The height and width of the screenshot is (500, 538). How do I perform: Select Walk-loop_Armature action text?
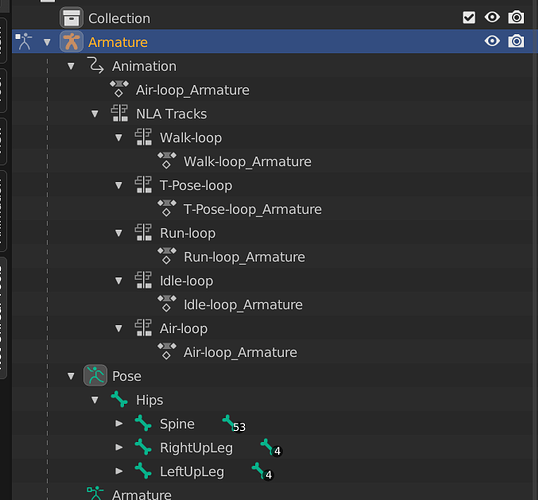tap(247, 162)
